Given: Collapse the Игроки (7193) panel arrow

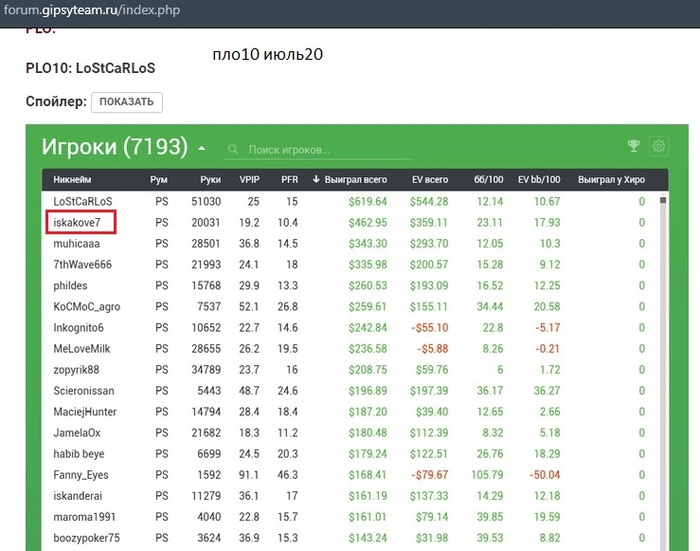Looking at the screenshot, I should tap(202, 148).
